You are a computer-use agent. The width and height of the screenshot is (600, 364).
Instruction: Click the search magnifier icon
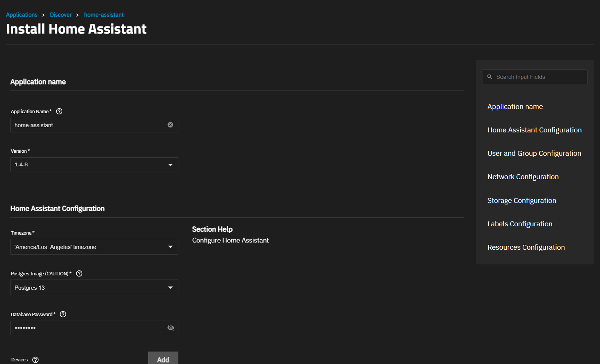pos(490,77)
